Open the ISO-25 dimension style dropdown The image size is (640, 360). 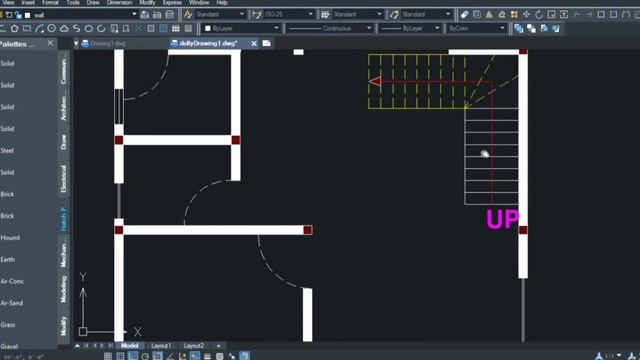coord(311,15)
